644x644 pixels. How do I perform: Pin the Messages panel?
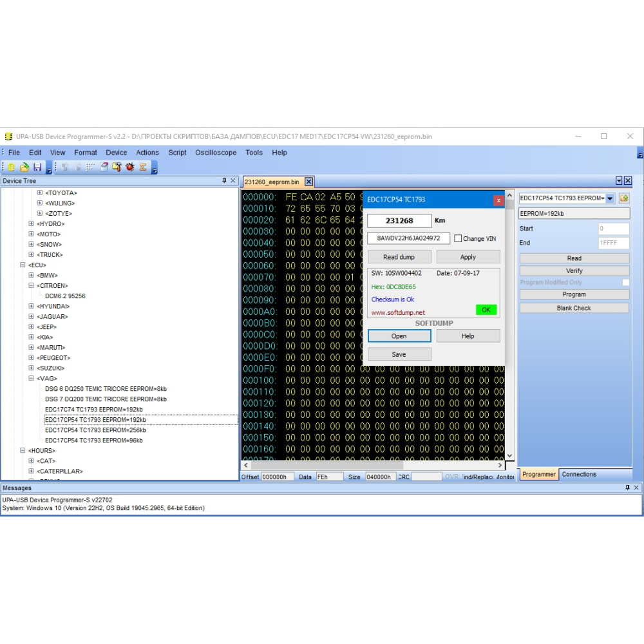tap(627, 488)
